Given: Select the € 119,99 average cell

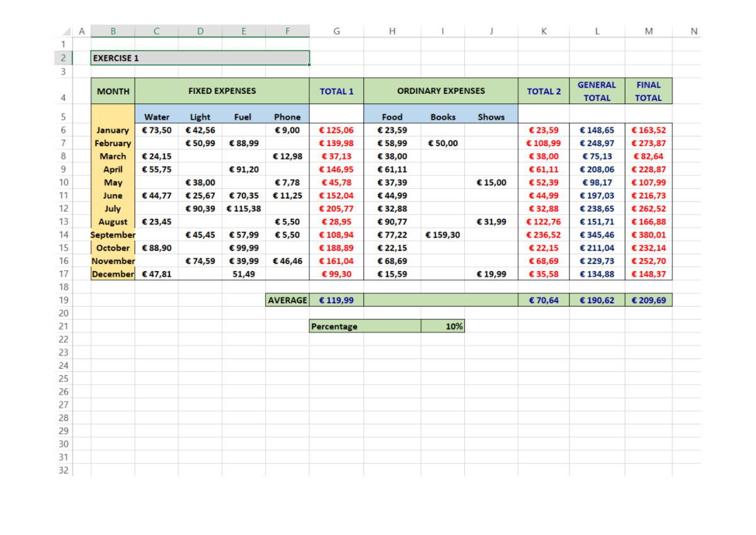Looking at the screenshot, I should click(x=336, y=300).
